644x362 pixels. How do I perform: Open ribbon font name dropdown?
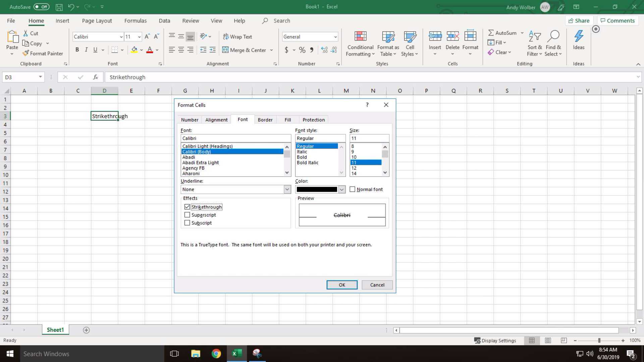tap(121, 37)
